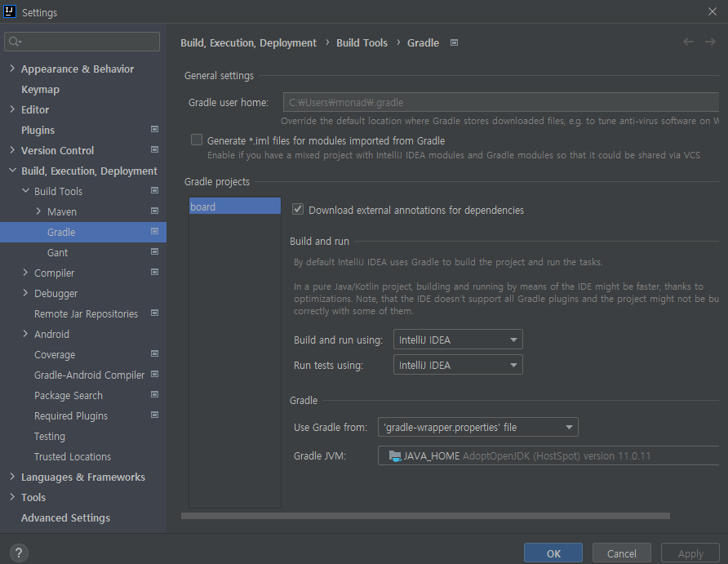Viewport: 728px width, 564px height.
Task: Open Testing settings page
Action: point(49,437)
